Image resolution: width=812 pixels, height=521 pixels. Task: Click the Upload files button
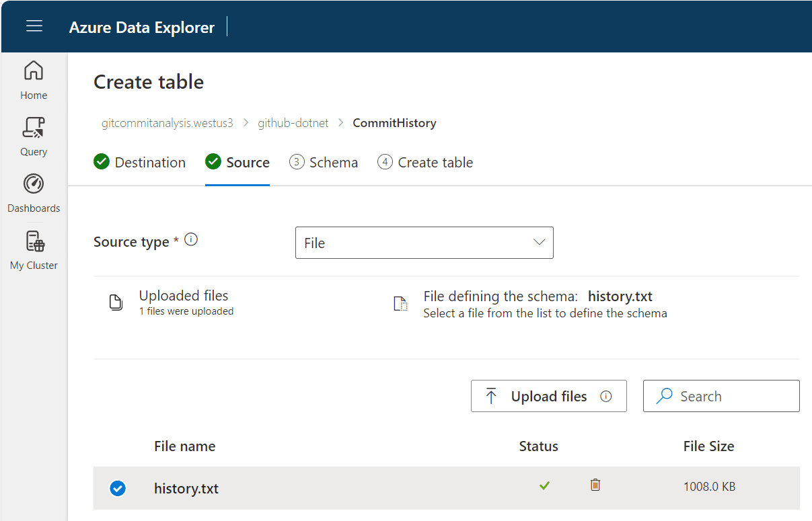click(538, 396)
